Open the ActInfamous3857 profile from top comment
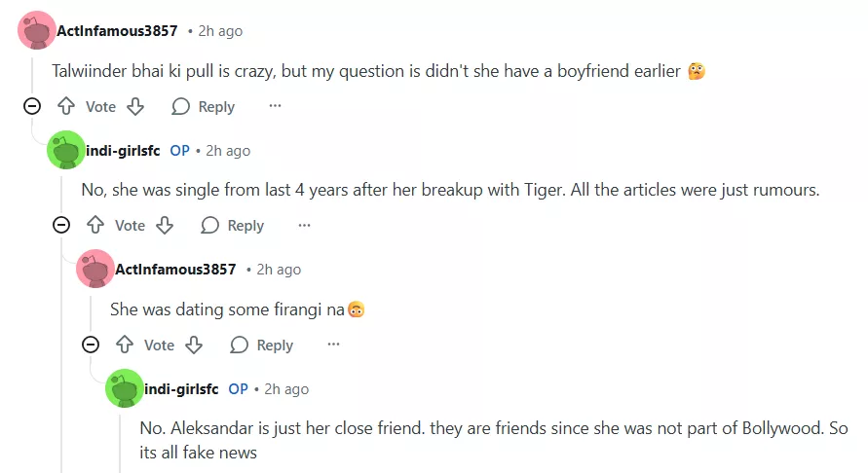 (117, 31)
